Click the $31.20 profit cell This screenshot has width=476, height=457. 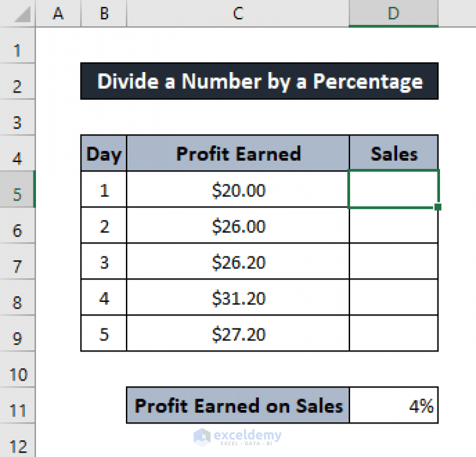pos(238,297)
